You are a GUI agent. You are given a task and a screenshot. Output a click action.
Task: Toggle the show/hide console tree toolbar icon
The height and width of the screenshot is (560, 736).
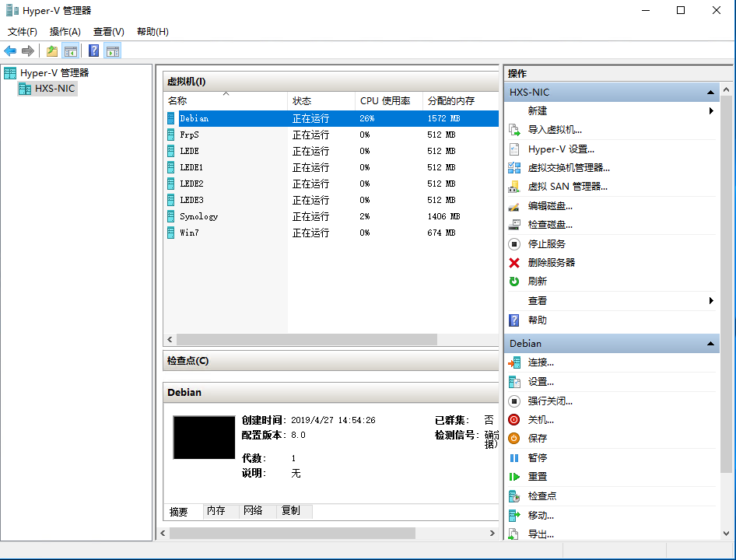pos(70,51)
